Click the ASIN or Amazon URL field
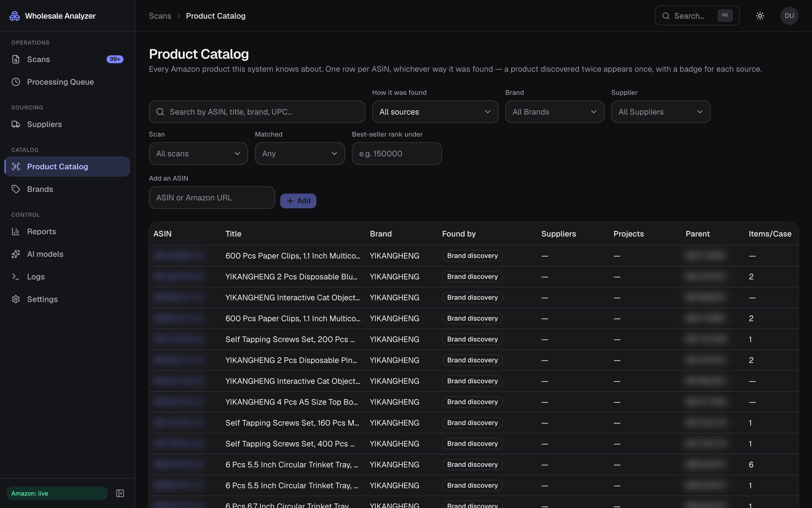This screenshot has width=812, height=508. point(212,198)
